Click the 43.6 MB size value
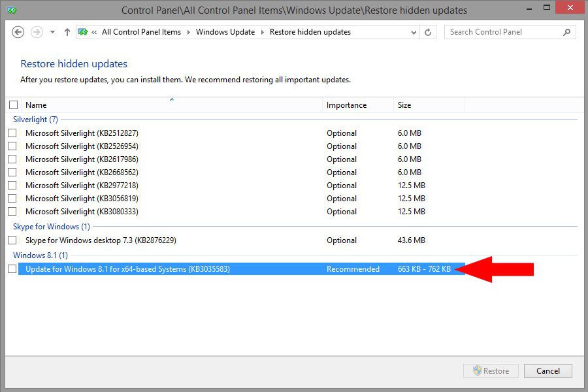Viewport: 588px width, 392px height. pyautogui.click(x=412, y=240)
